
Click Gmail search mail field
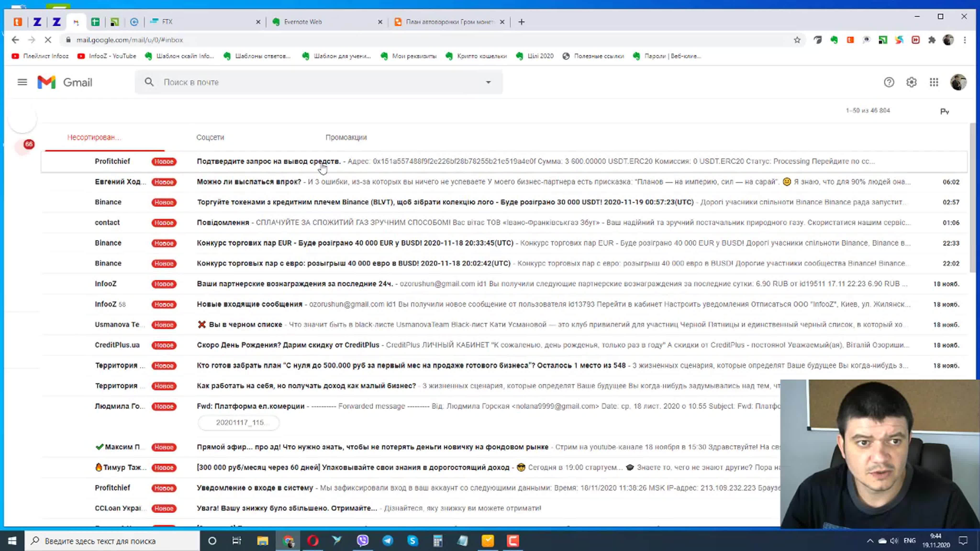coord(319,82)
